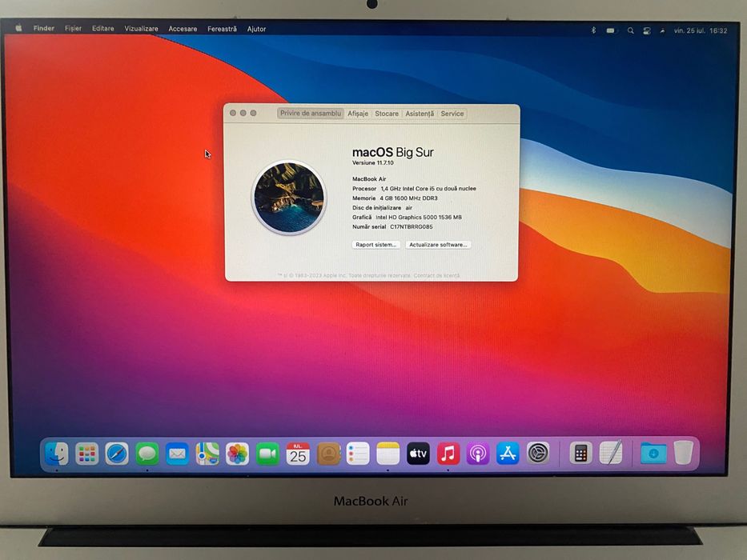Open the Apple menu
747x560 pixels.
18,28
